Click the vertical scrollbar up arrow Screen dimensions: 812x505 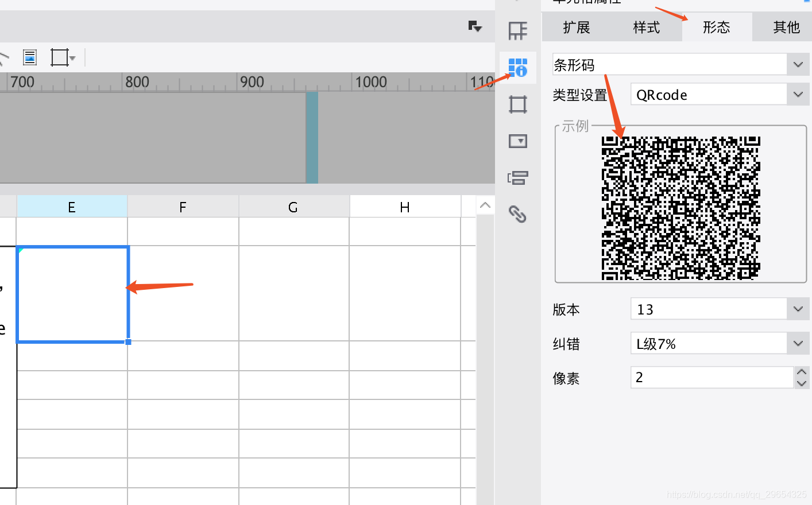click(485, 205)
